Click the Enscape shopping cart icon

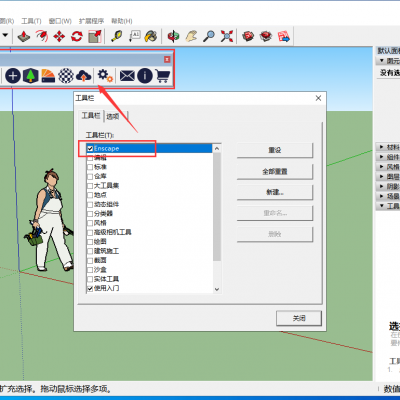coord(163,76)
